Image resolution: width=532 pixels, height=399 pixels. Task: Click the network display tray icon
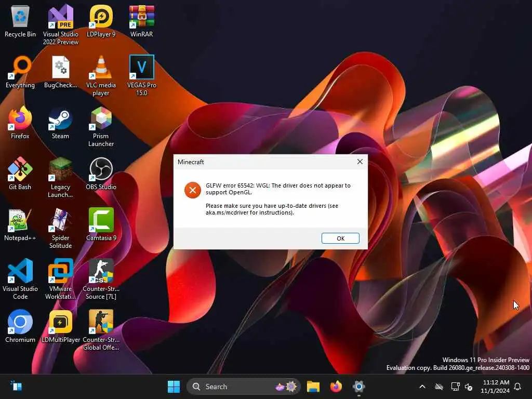point(455,387)
